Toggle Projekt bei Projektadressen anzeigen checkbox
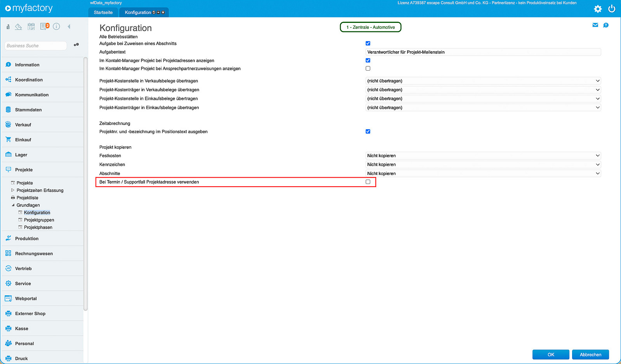 click(368, 61)
